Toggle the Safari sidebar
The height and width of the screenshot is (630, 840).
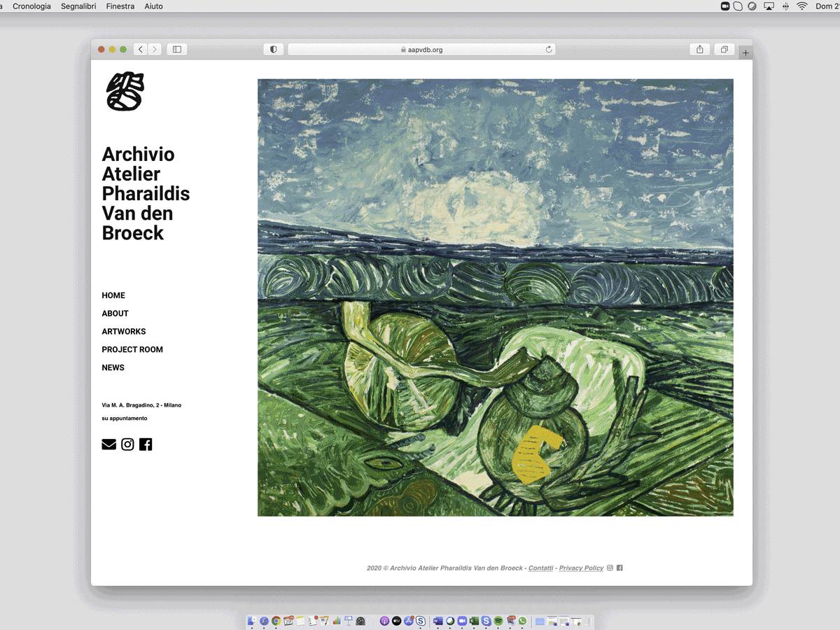pos(177,50)
